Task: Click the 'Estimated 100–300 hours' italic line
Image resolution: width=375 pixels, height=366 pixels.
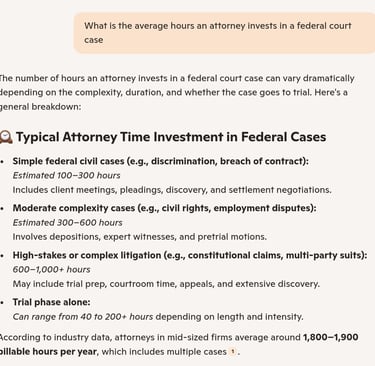Action: coord(66,175)
